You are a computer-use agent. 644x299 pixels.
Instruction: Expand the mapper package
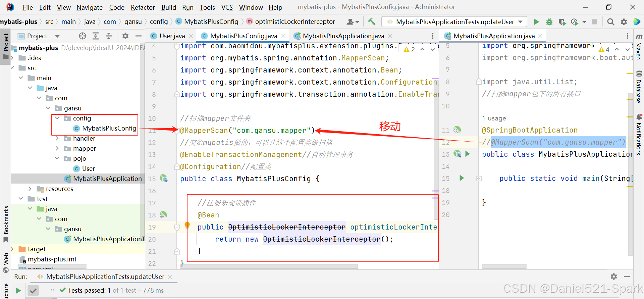(x=57, y=148)
